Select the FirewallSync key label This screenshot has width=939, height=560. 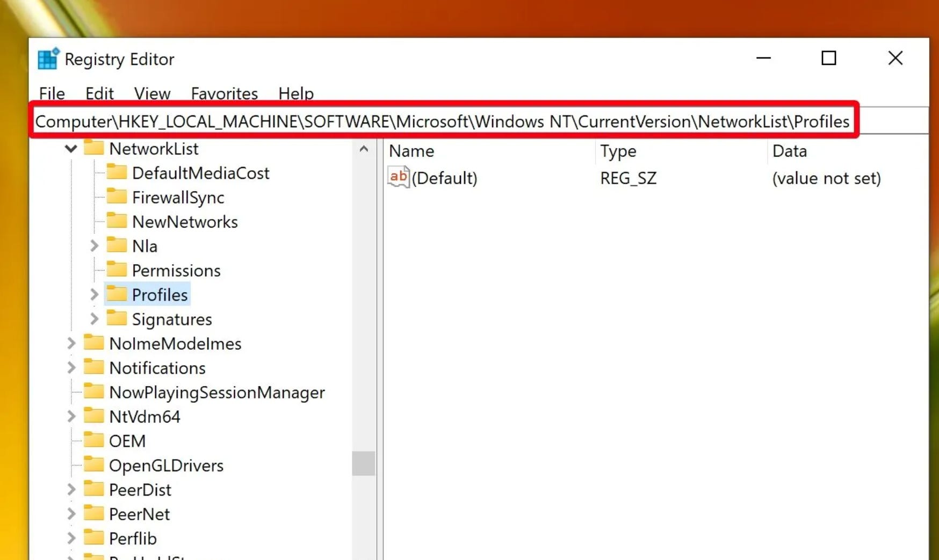(x=178, y=198)
